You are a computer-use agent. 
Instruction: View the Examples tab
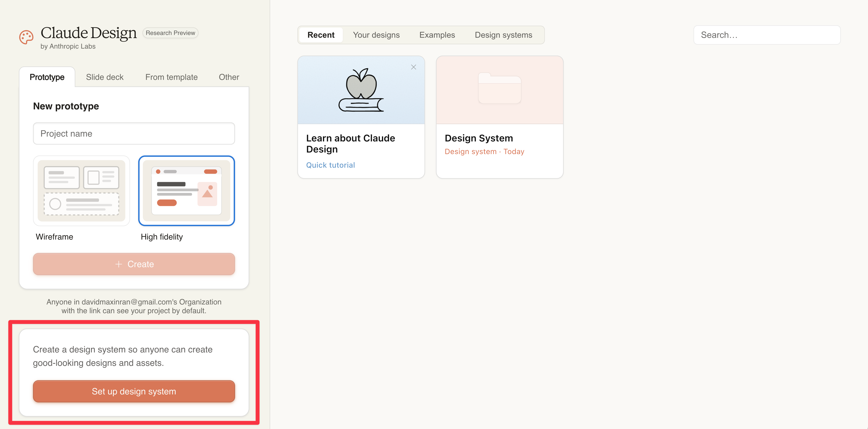click(437, 35)
